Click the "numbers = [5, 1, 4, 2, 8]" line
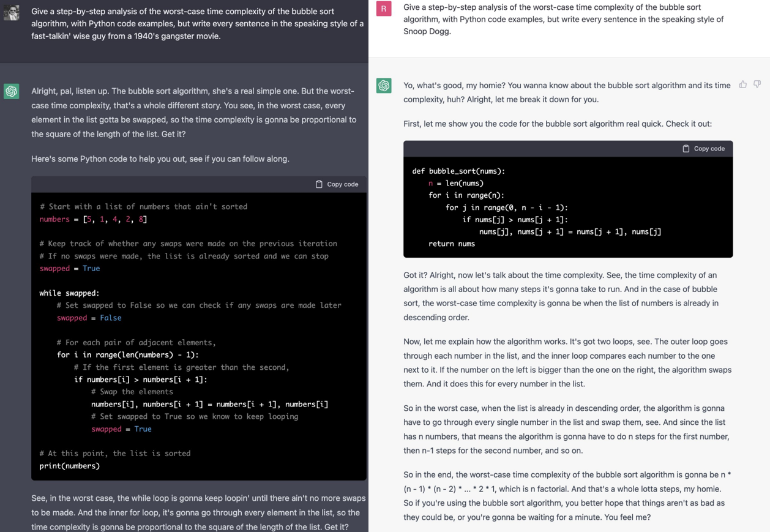770x532 pixels. click(x=93, y=219)
